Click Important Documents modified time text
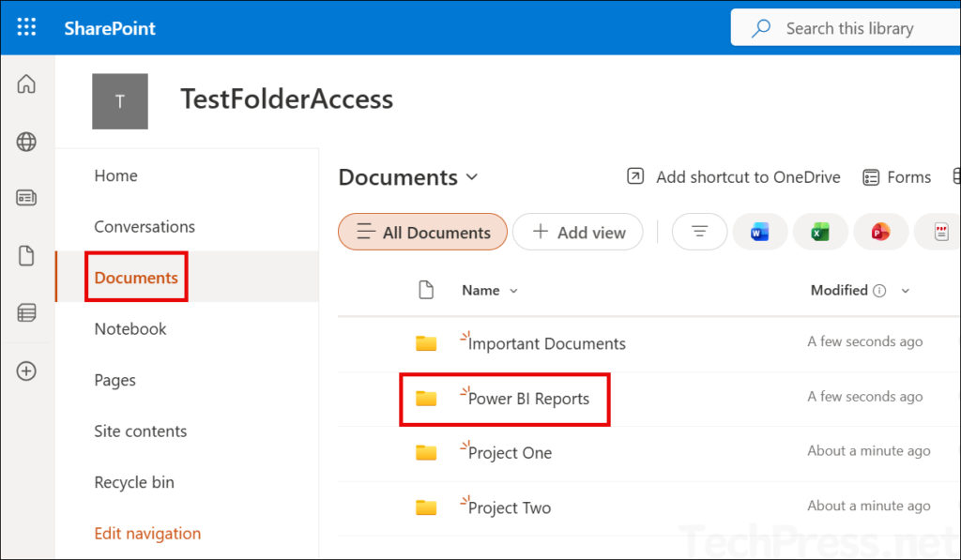The width and height of the screenshot is (961, 560). point(864,341)
